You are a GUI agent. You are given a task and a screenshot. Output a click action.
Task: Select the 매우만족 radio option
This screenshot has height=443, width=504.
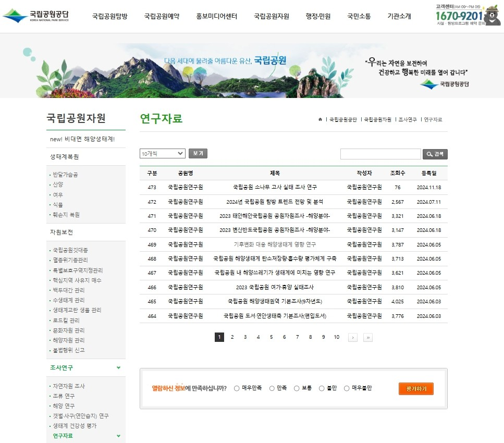tap(237, 388)
